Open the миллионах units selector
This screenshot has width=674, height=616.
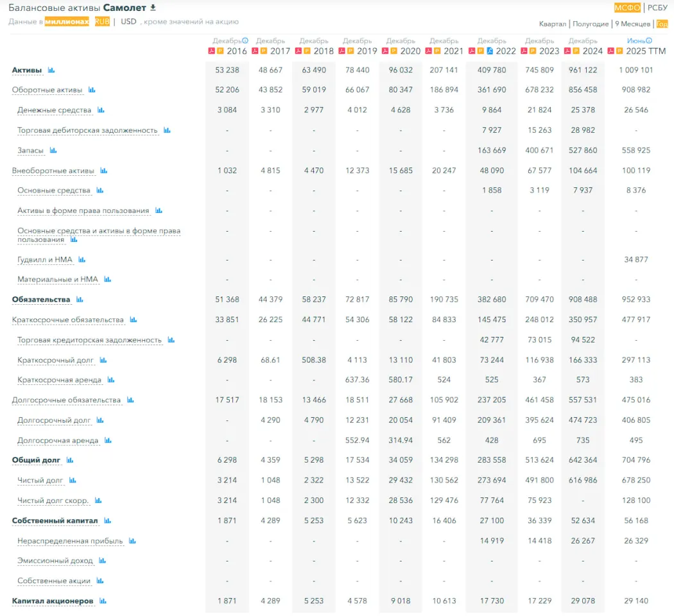(67, 21)
